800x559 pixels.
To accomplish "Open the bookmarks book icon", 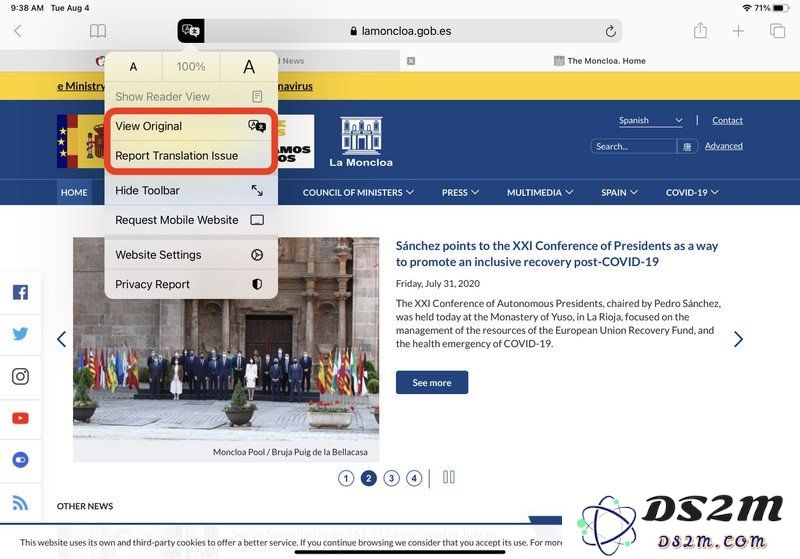I will 97,31.
